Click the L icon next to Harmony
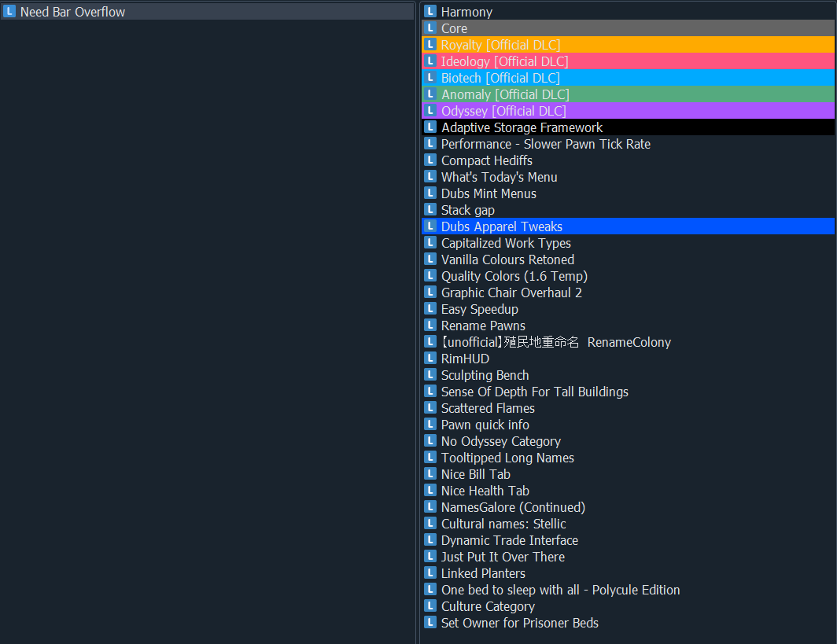This screenshot has height=644, width=837. coord(430,11)
